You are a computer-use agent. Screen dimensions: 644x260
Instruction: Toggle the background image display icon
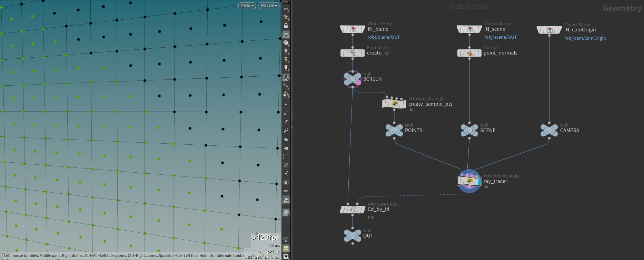pyautogui.click(x=286, y=200)
